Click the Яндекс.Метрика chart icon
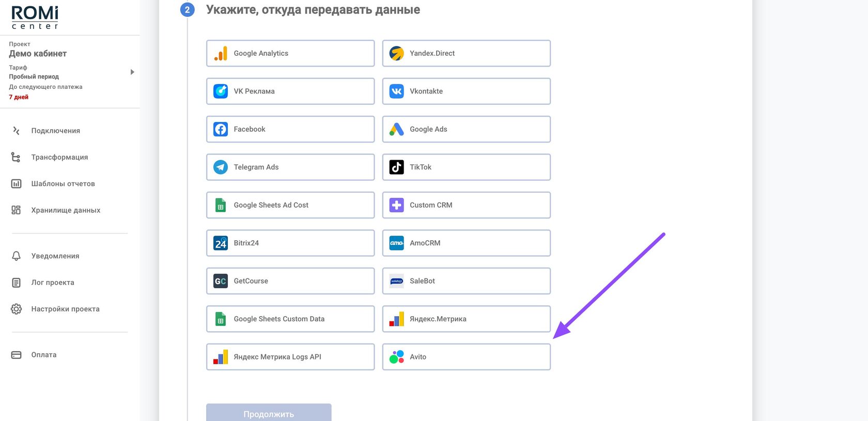 point(397,319)
